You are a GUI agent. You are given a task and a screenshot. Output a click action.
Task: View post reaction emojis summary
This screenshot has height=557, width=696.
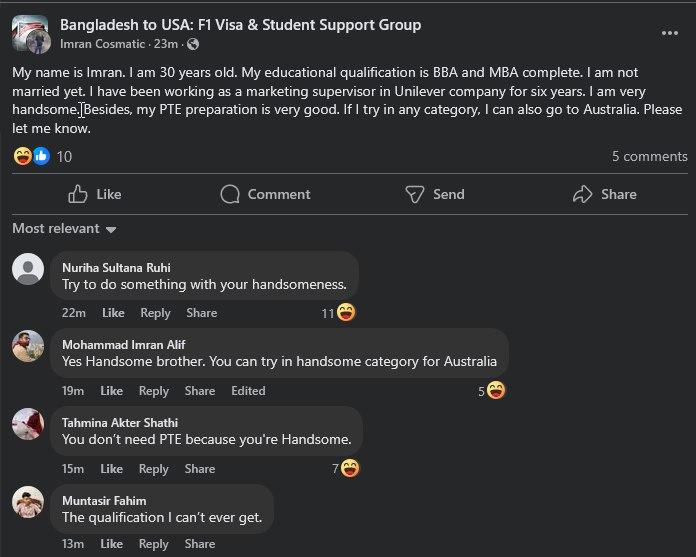pos(31,156)
